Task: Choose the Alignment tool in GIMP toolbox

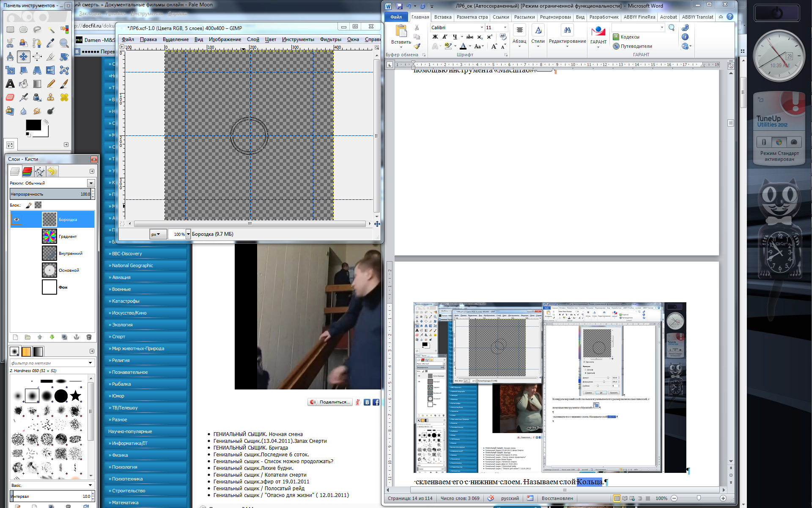Action: [37, 57]
